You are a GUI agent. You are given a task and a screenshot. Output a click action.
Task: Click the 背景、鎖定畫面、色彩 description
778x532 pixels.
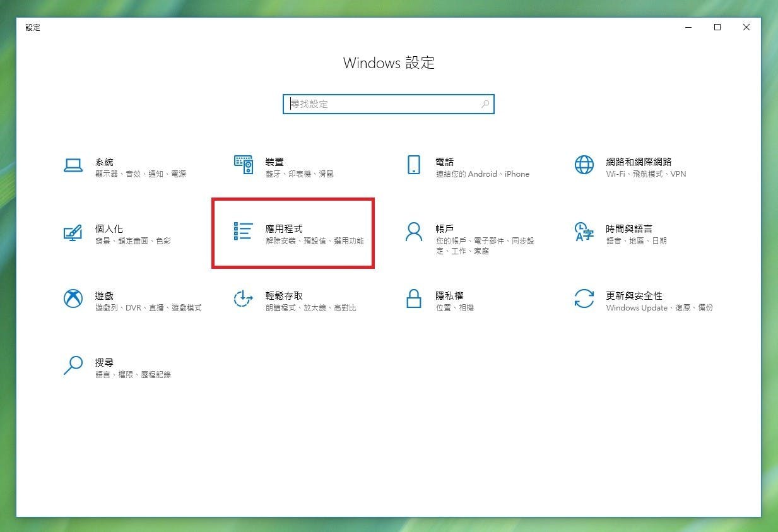[x=133, y=241]
